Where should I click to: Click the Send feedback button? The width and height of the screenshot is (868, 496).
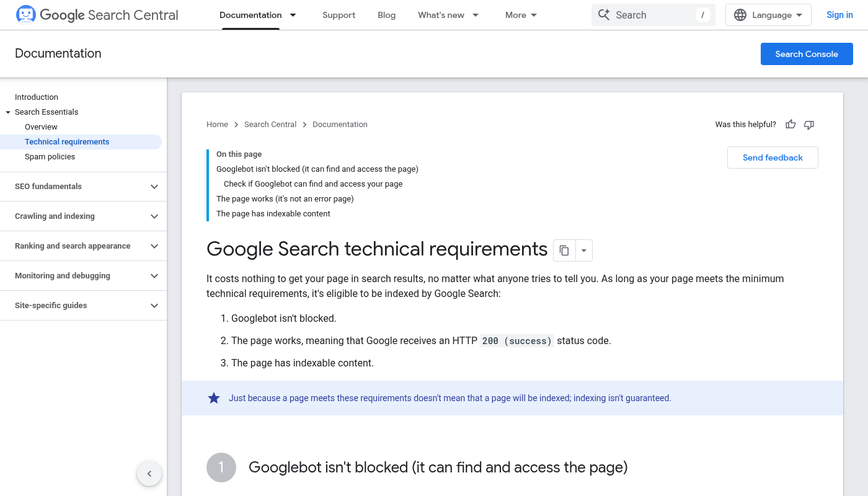773,157
